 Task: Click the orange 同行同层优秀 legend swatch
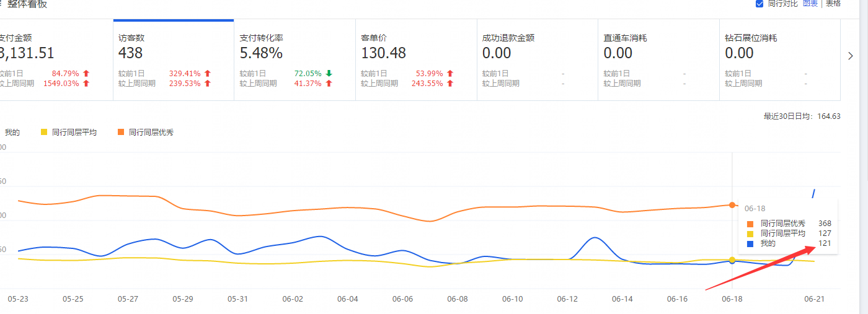(120, 132)
